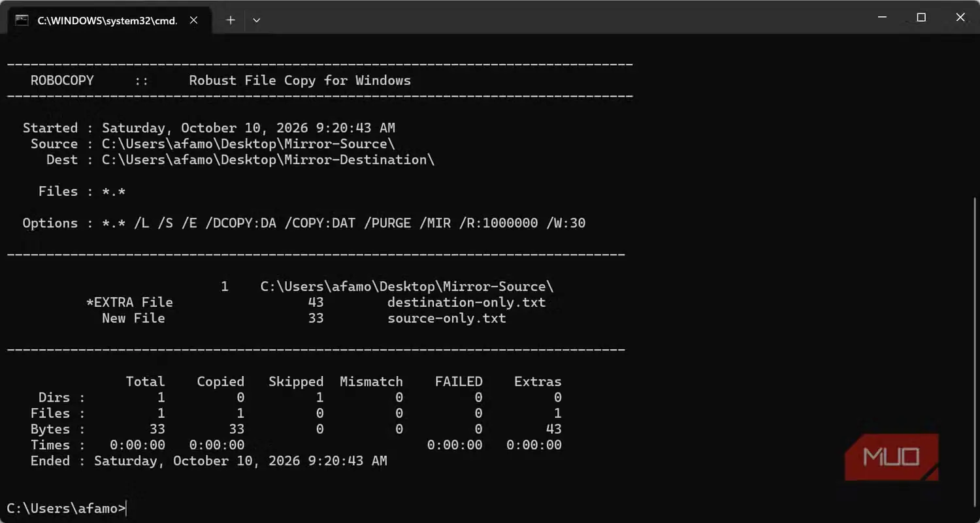
Task: Click the Extras value 1 in Files summary row
Action: [557, 413]
